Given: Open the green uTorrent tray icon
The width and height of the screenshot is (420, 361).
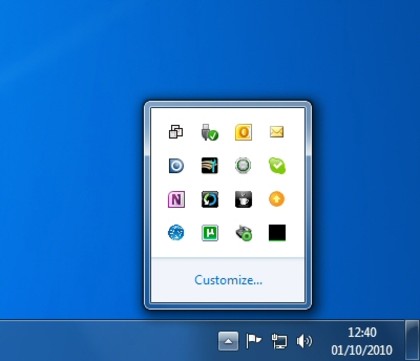Looking at the screenshot, I should pos(210,233).
